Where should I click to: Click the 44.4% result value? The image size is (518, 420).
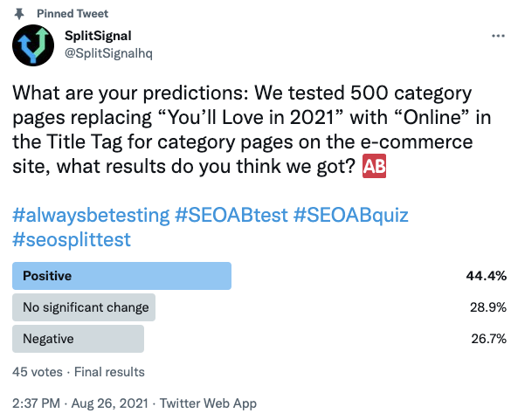coord(486,276)
